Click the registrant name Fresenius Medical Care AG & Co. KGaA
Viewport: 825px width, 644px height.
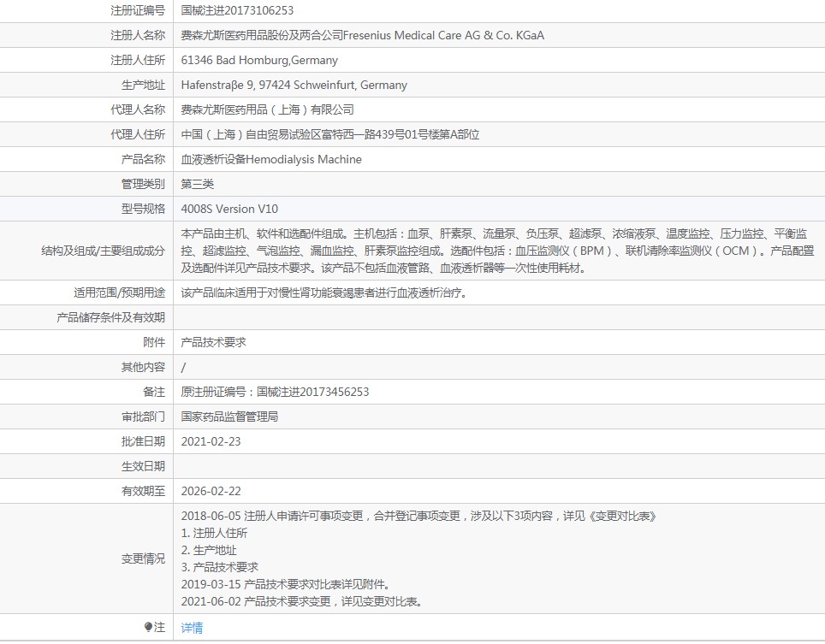click(x=443, y=35)
